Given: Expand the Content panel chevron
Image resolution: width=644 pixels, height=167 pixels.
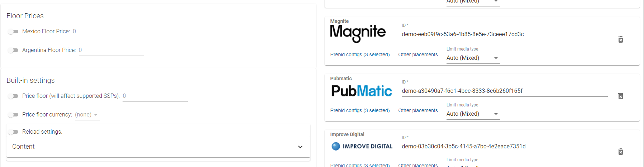Looking at the screenshot, I should coord(300,147).
